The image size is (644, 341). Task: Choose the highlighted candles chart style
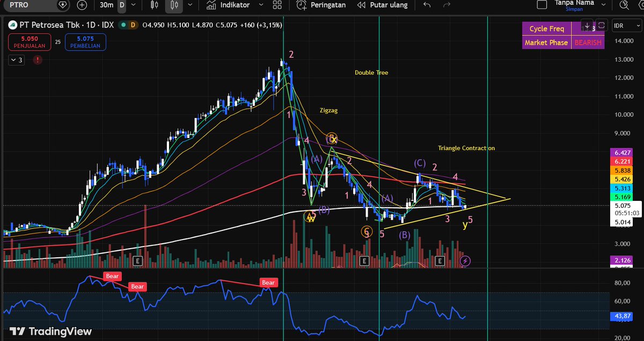(x=173, y=5)
